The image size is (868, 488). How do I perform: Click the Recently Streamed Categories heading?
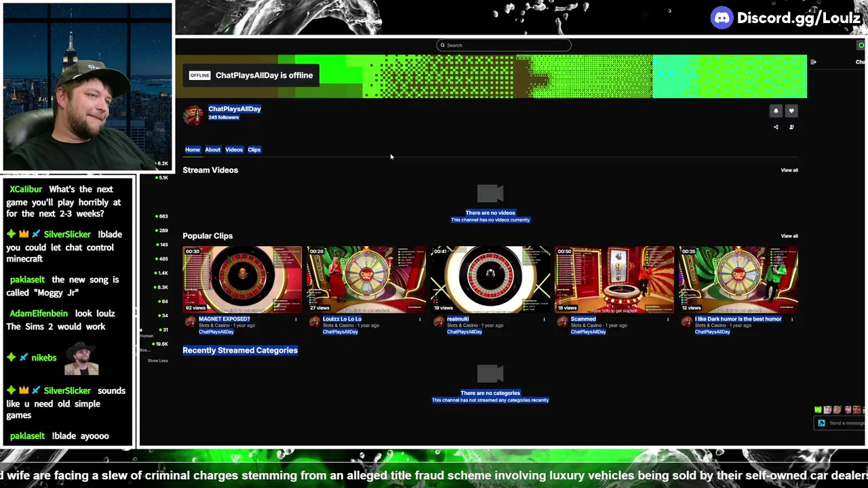[x=240, y=350]
